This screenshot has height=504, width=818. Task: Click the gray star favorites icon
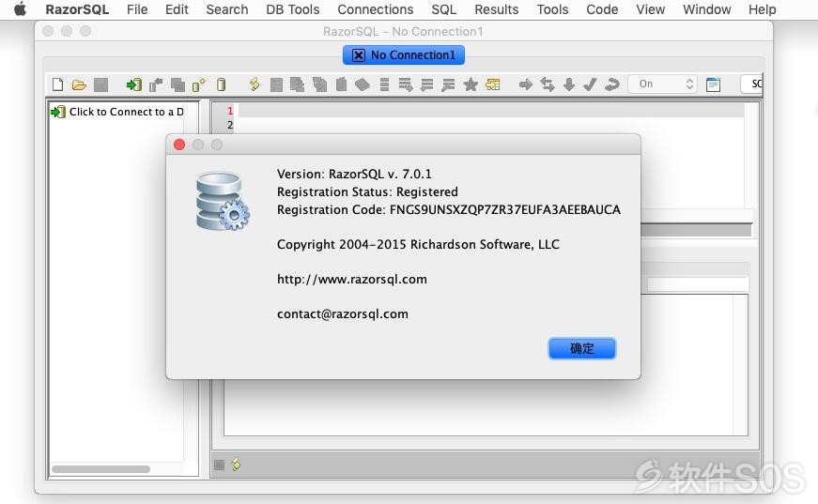click(471, 84)
